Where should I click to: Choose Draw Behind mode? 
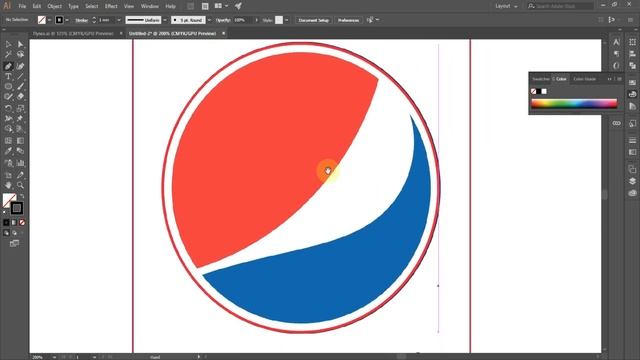pyautogui.click(x=14, y=233)
